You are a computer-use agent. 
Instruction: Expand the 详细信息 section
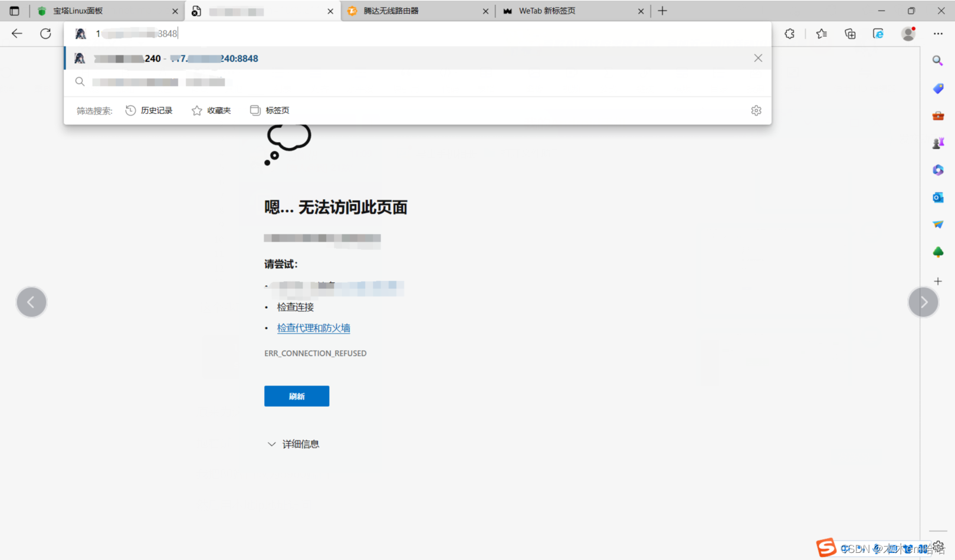293,444
